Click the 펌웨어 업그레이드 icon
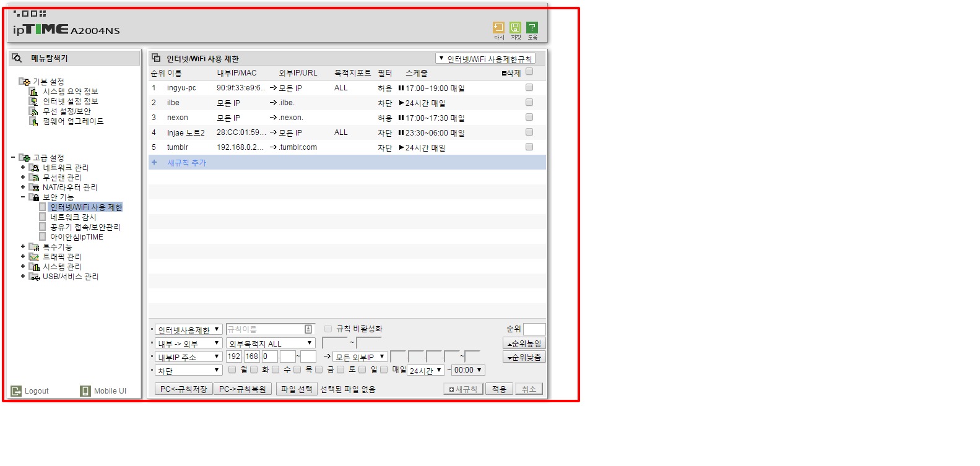This screenshot has width=980, height=466. click(34, 121)
